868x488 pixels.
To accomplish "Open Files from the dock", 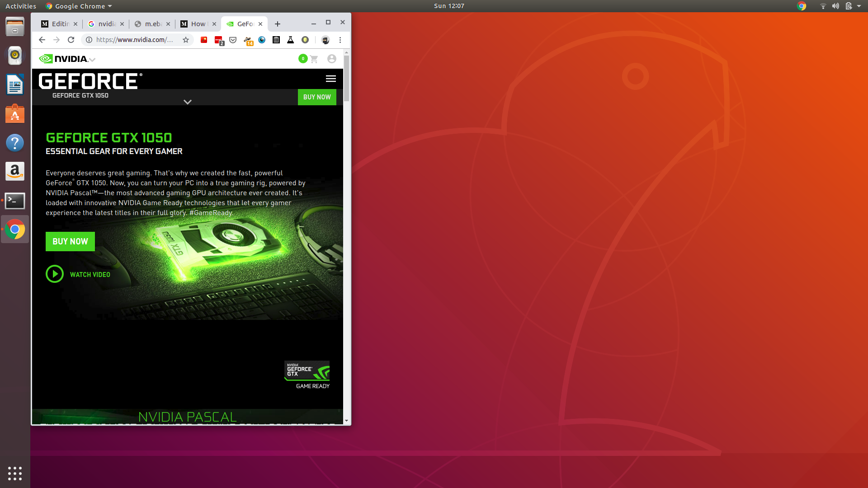I will [x=15, y=27].
